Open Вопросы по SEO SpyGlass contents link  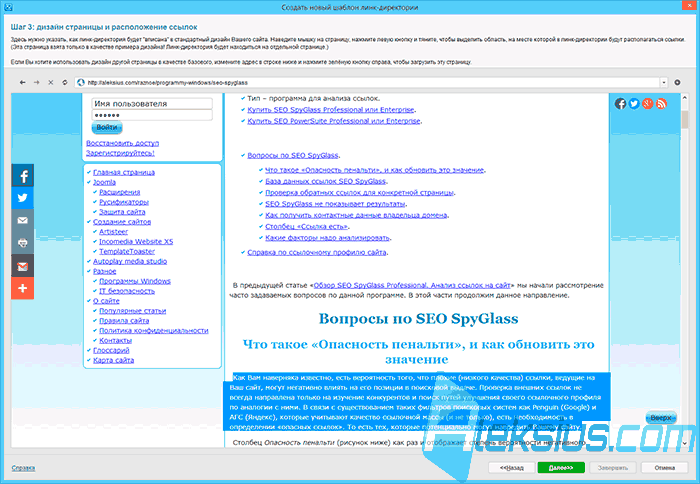[293, 155]
